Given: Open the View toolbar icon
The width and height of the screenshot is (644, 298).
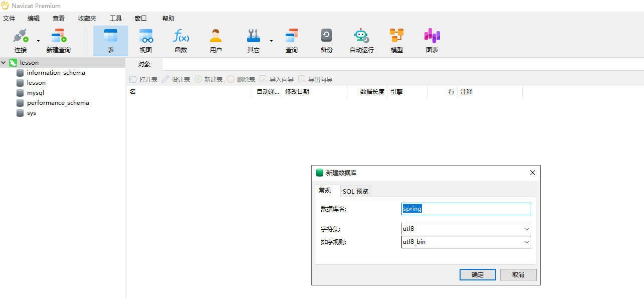Looking at the screenshot, I should (x=146, y=41).
